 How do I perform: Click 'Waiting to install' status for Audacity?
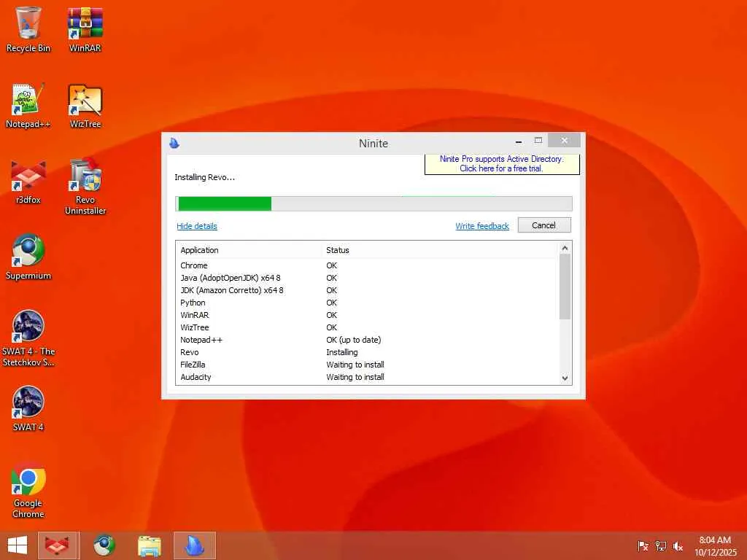355,377
